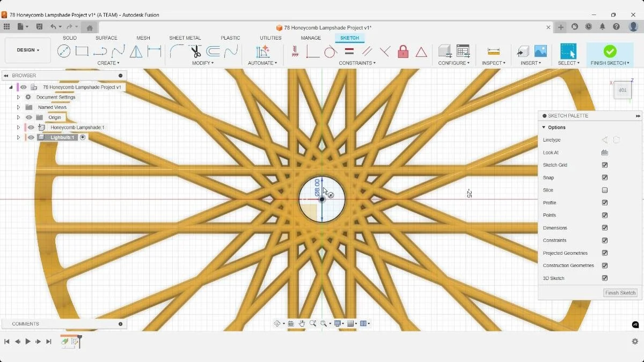Open a new design tab with plus

coord(561,27)
